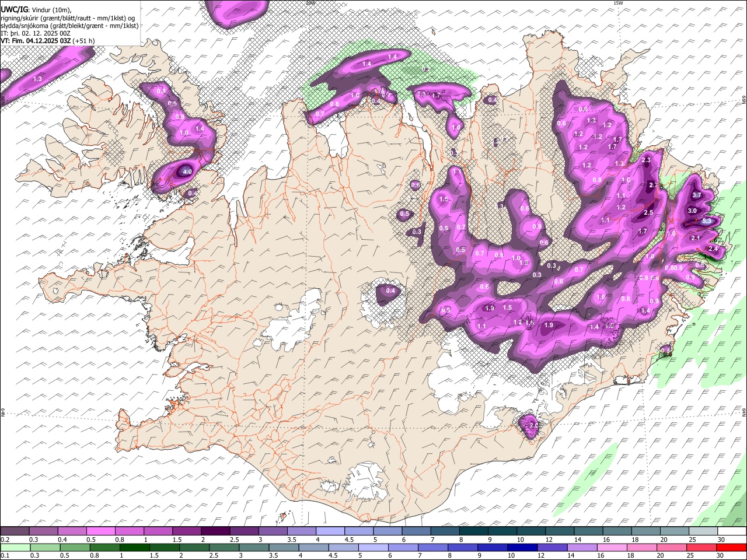Click the 2.7 precipitation value on the map
The image size is (747, 560).
(x=653, y=185)
